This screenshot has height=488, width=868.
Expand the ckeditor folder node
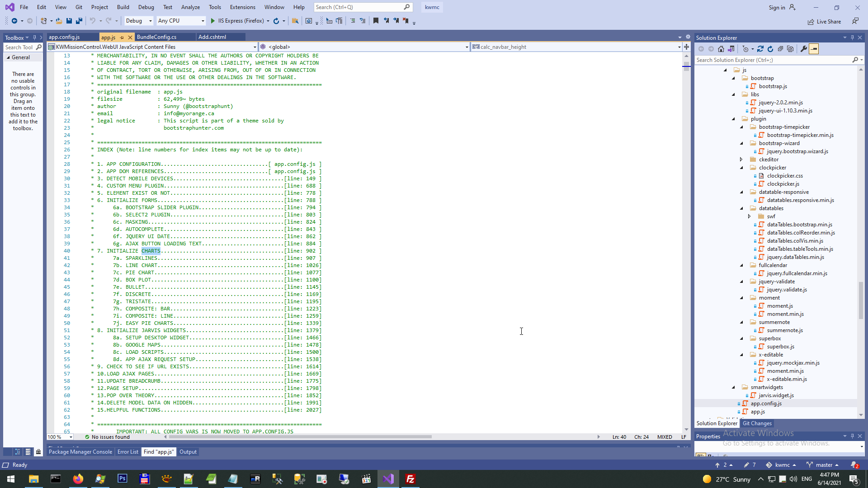[741, 160]
